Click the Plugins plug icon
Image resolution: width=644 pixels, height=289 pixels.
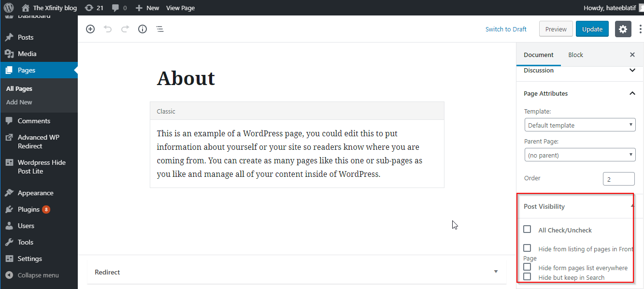point(9,209)
